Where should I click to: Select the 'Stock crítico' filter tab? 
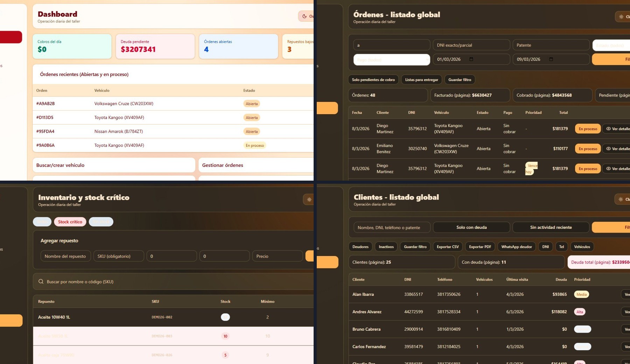(x=70, y=222)
